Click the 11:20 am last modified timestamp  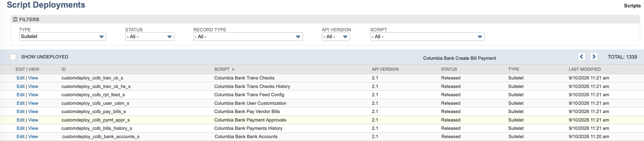click(x=589, y=137)
